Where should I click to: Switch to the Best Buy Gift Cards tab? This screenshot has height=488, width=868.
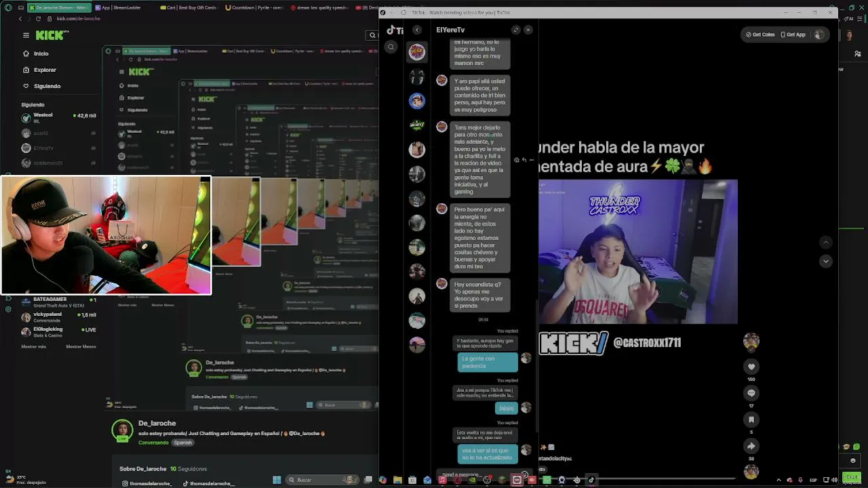pyautogui.click(x=190, y=7)
